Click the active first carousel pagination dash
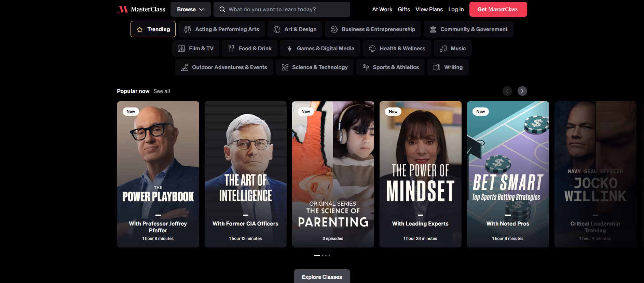Image resolution: width=644 pixels, height=283 pixels. tap(317, 256)
